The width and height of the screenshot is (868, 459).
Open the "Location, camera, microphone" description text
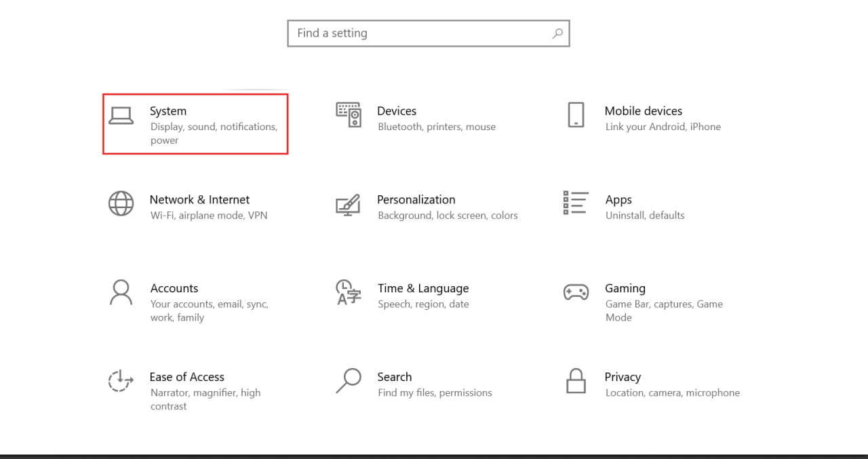tap(673, 393)
